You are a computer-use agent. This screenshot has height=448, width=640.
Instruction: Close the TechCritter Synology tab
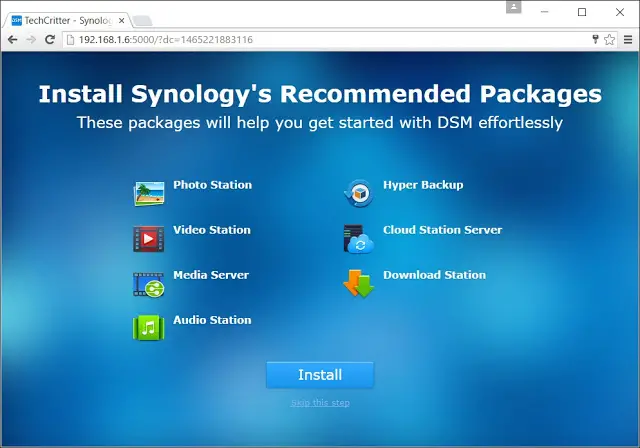tap(121, 20)
